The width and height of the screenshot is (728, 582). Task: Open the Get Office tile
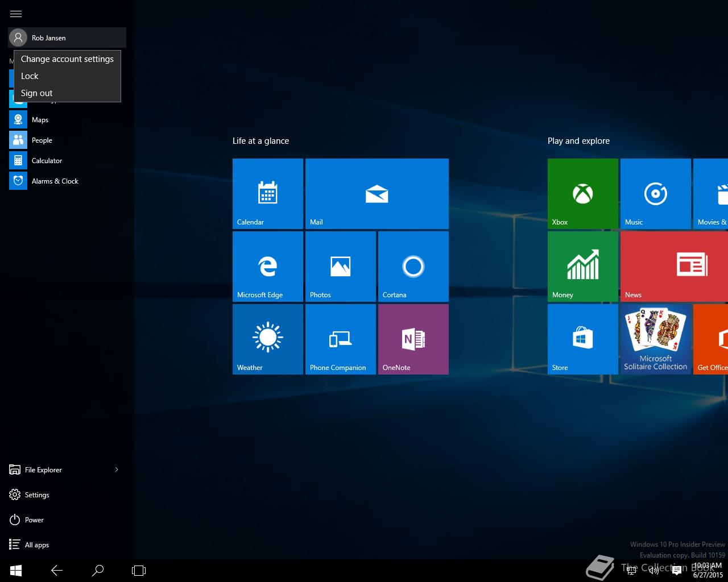tap(710, 339)
